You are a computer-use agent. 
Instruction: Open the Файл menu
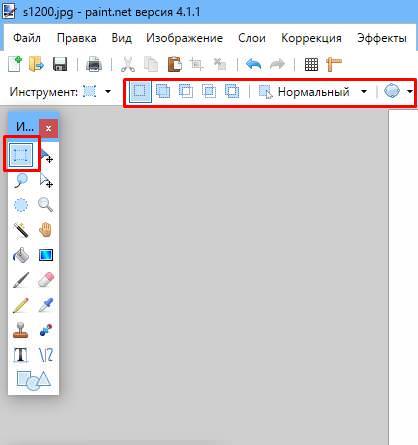27,38
